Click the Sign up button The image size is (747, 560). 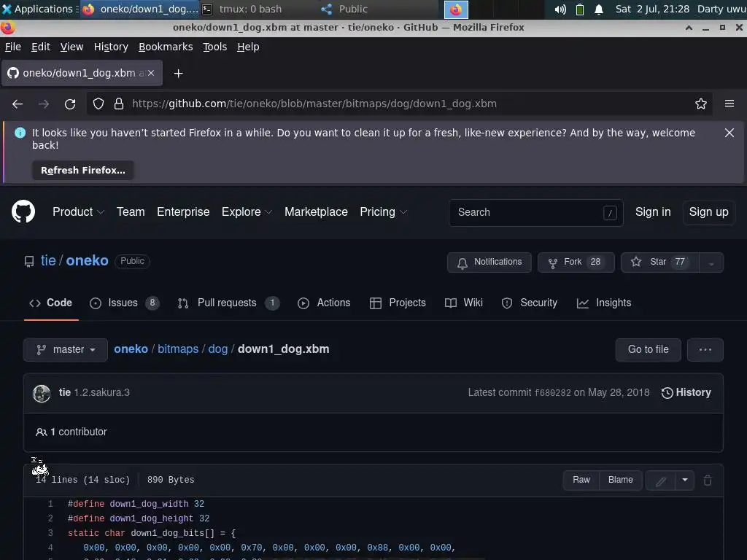coord(708,212)
